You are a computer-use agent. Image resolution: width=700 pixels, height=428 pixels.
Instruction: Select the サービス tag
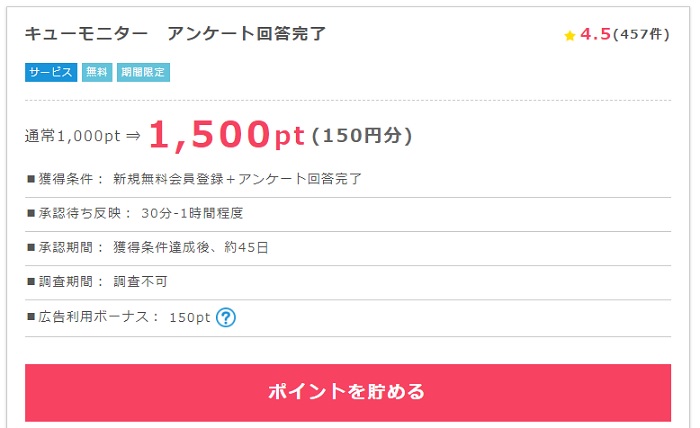point(51,72)
